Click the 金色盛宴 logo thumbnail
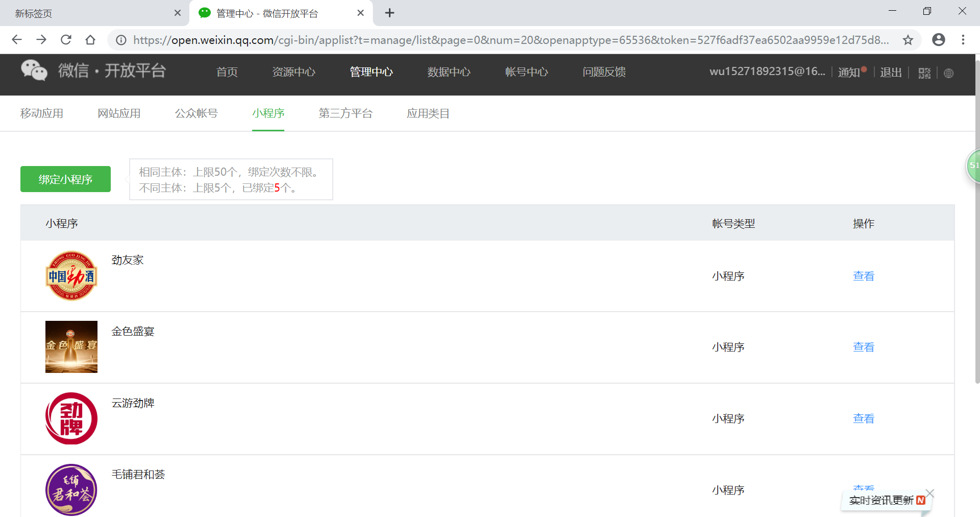The height and width of the screenshot is (517, 980). click(x=71, y=347)
